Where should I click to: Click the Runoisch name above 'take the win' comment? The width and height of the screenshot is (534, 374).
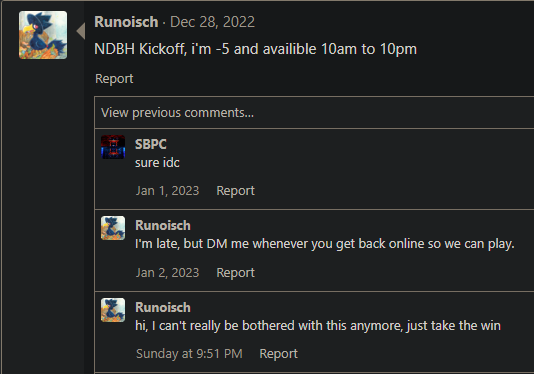tap(163, 308)
